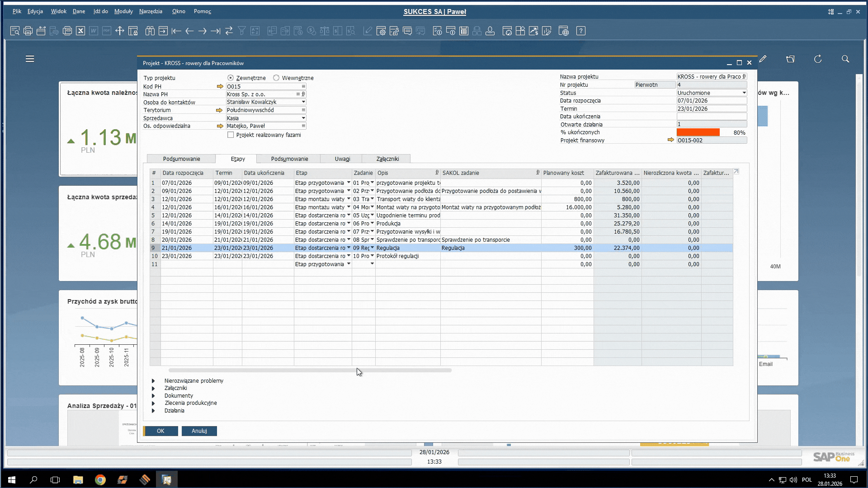
Task: Go to next record arrow
Action: coord(203,31)
